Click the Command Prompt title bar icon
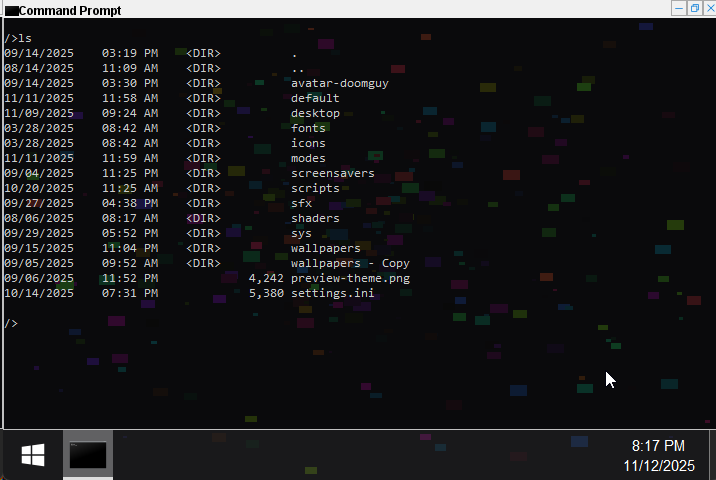This screenshot has height=480, width=716. tap(10, 10)
